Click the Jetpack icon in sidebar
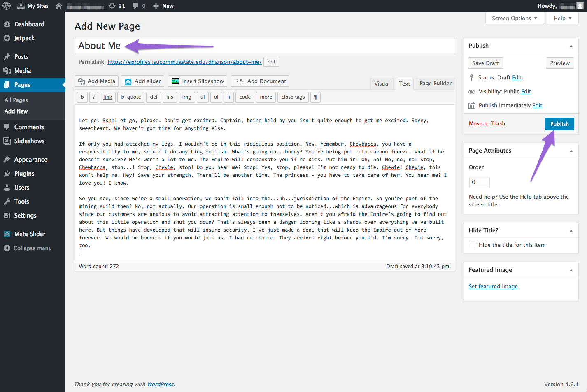This screenshot has width=587, height=392. 7,38
